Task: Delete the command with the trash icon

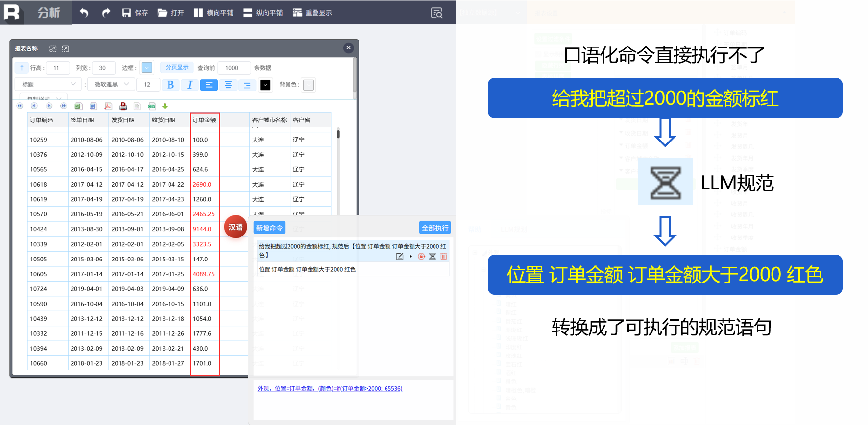Action: coord(444,256)
